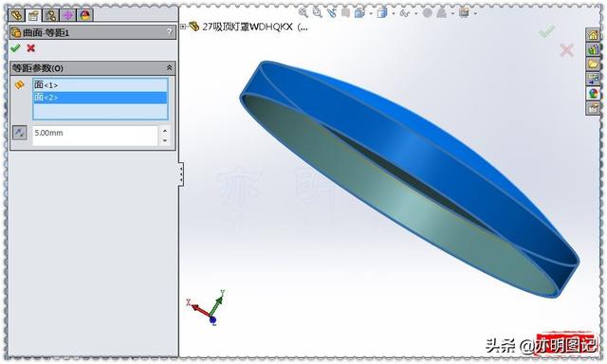
Task: Open SolidWorks Resources home icon in task pane
Action: point(593,35)
